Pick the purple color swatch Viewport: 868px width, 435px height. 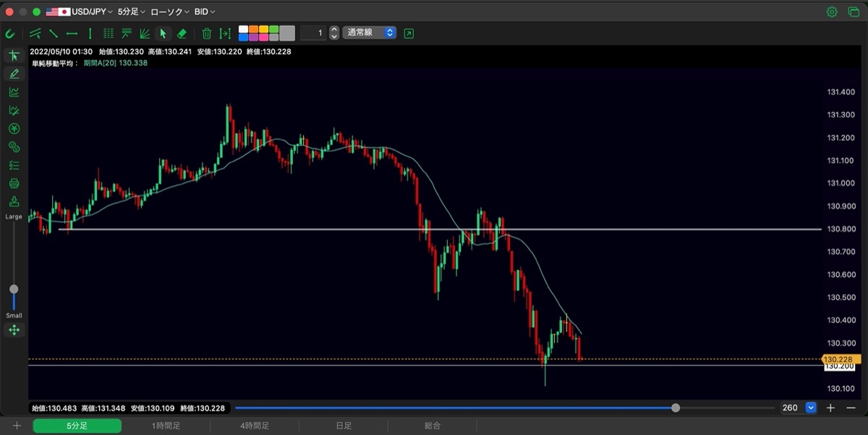pos(253,37)
